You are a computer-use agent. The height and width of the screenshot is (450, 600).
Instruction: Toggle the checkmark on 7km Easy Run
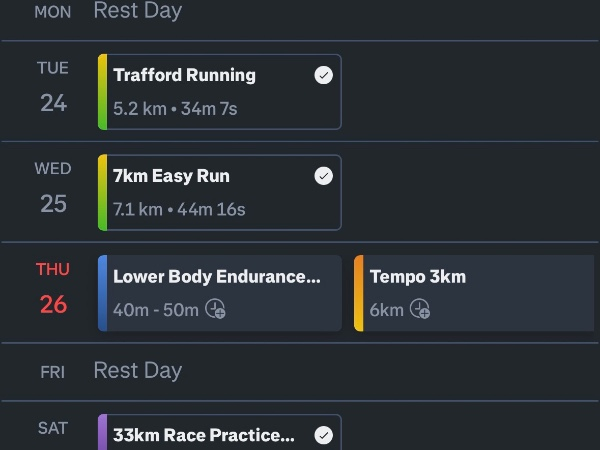323,176
